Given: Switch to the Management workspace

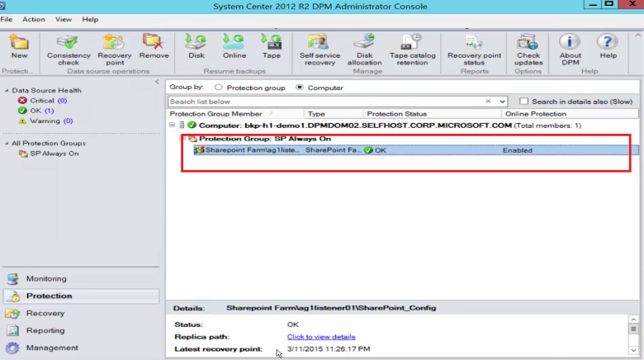Looking at the screenshot, I should [81, 348].
